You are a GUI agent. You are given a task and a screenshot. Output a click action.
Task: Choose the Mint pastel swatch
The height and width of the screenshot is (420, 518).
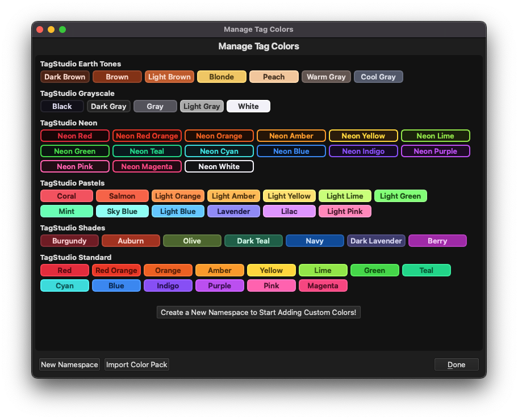(x=66, y=211)
